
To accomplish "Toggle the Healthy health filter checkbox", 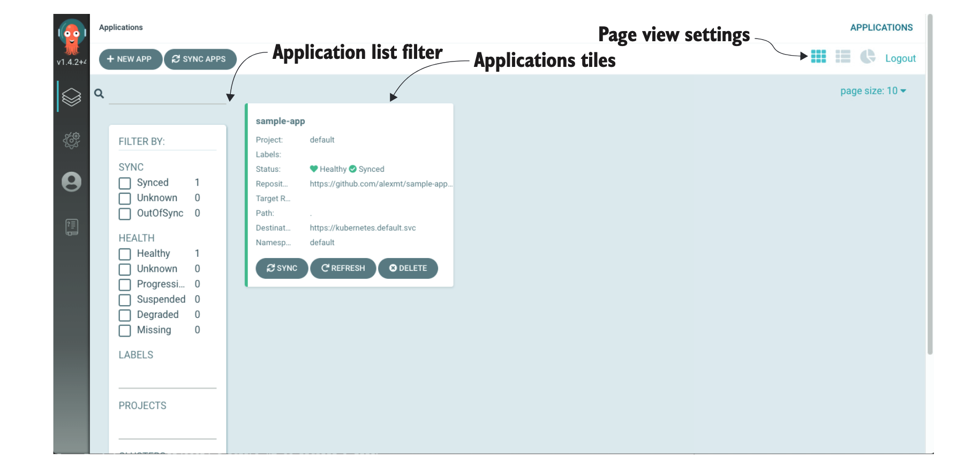I will coord(125,254).
